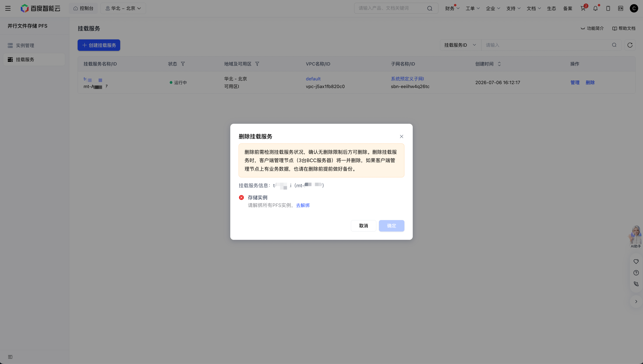The height and width of the screenshot is (364, 643).
Task: Open 功能简介 link
Action: tap(592, 28)
